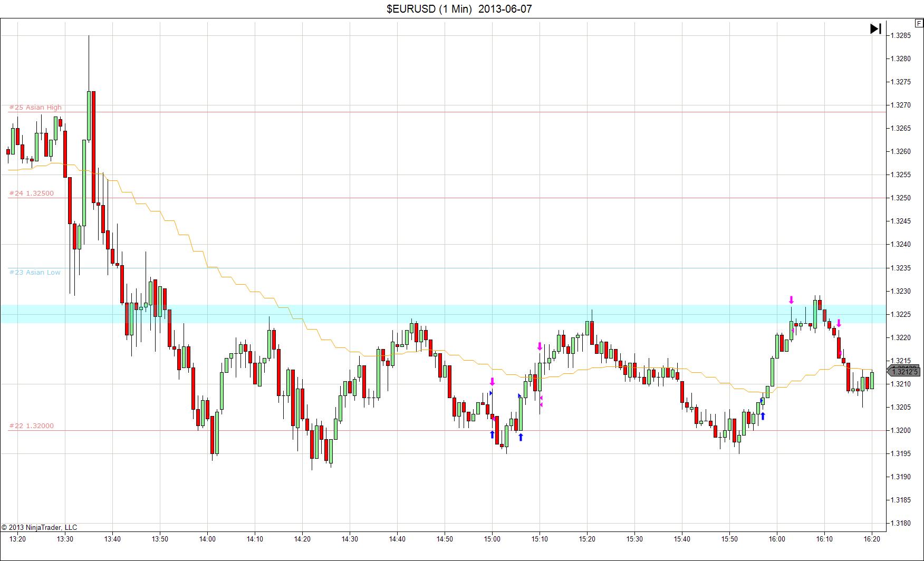Click the magenta sell arrow near 16:13
The height and width of the screenshot is (561, 924).
[839, 323]
